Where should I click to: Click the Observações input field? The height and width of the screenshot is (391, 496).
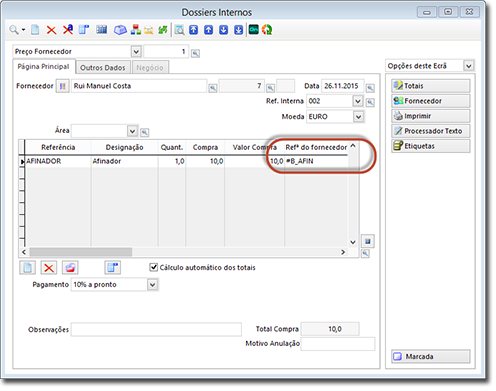coord(156,329)
